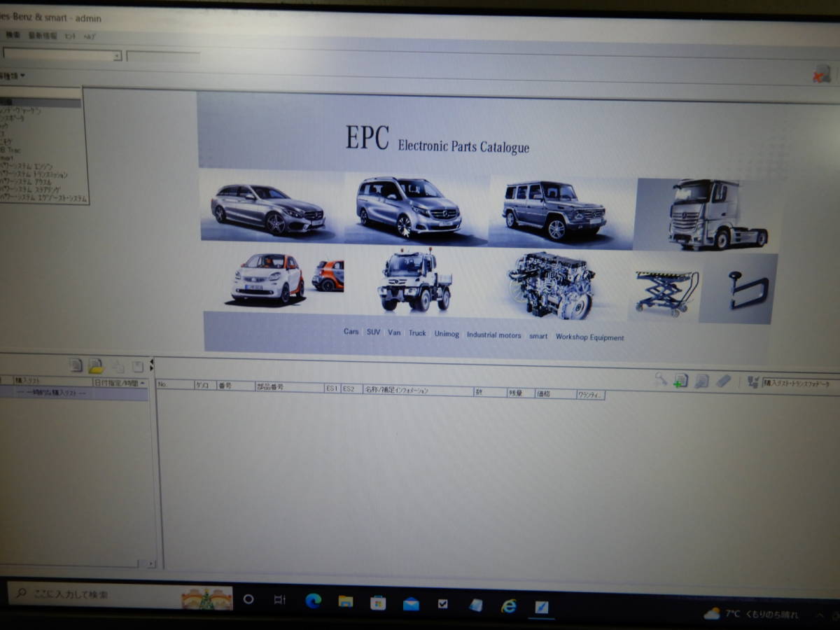Select パワーシステム アクスル list entry

pyautogui.click(x=27, y=183)
